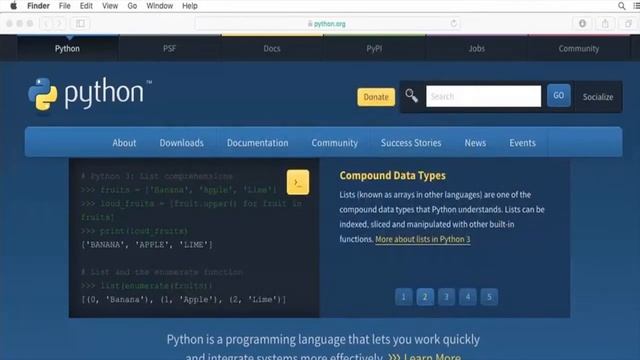Select the PSF top tab
The width and height of the screenshot is (640, 360).
click(x=170, y=49)
